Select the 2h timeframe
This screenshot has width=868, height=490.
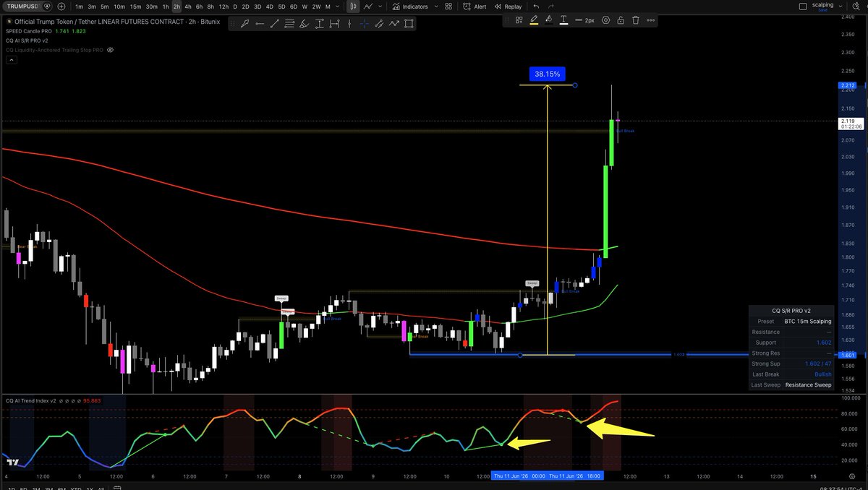click(x=176, y=7)
